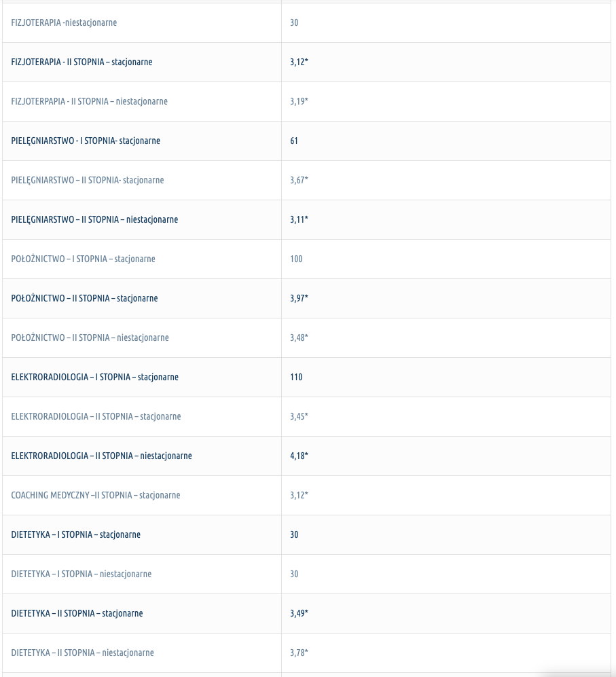Select POŁOŻNICTWO – I STOPNIA – stacjonarne row
Viewport: 616px width, 677px height.
[306, 259]
